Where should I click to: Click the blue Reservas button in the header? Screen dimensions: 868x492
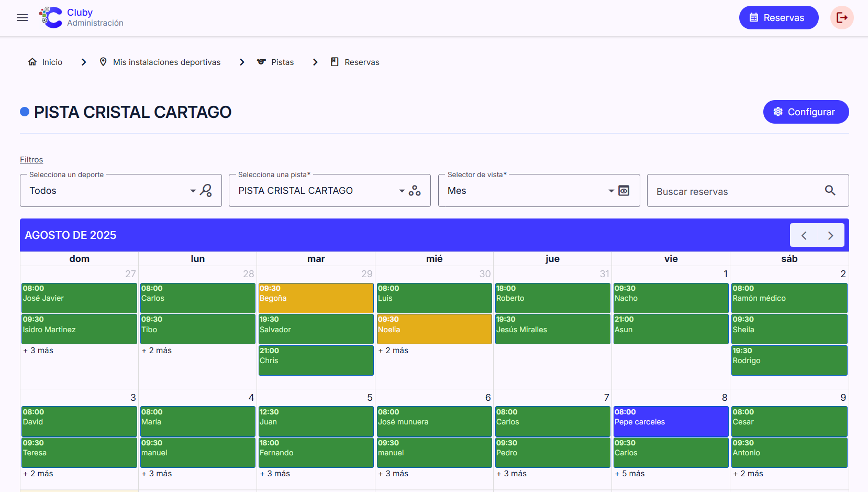778,17
